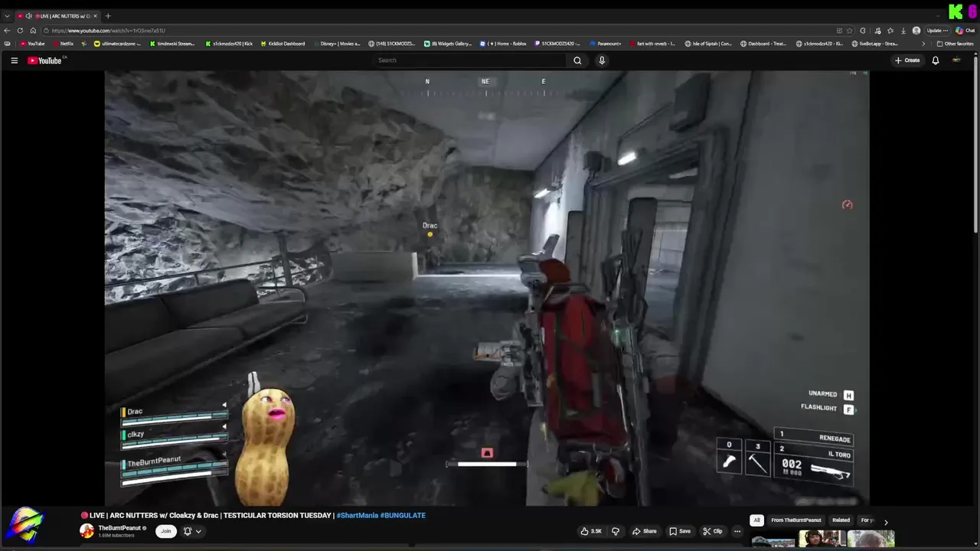This screenshot has width=980, height=551.
Task: Save video to a playlist
Action: 680,531
